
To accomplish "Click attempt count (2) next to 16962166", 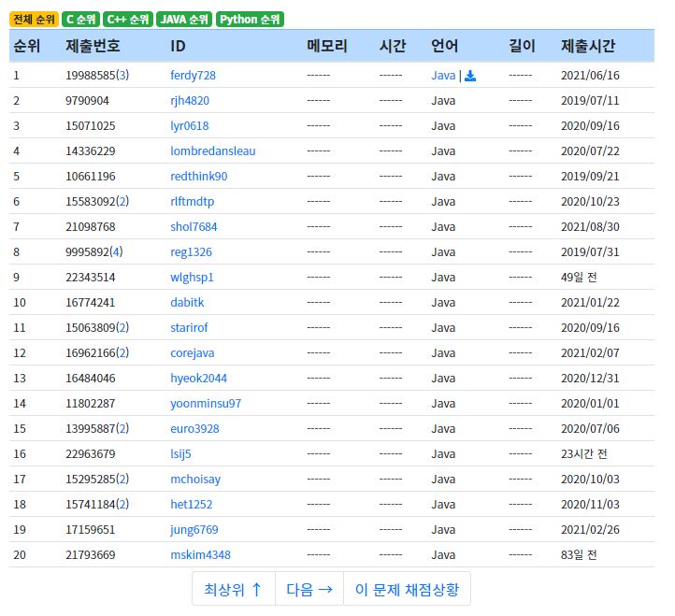I will tap(122, 353).
